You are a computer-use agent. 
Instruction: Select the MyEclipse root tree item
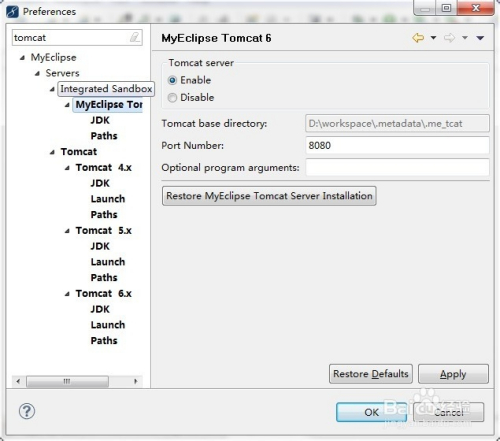coord(53,57)
